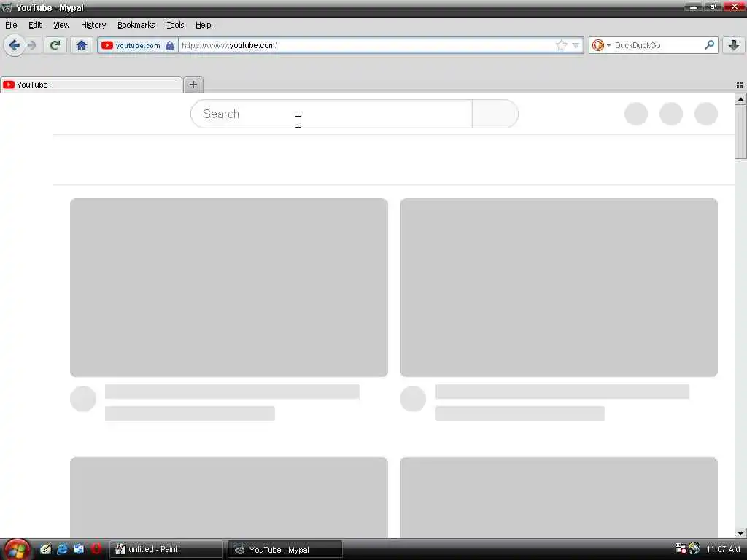Screen dimensions: 747x560
Task: Open the Edit menu
Action: coord(35,25)
